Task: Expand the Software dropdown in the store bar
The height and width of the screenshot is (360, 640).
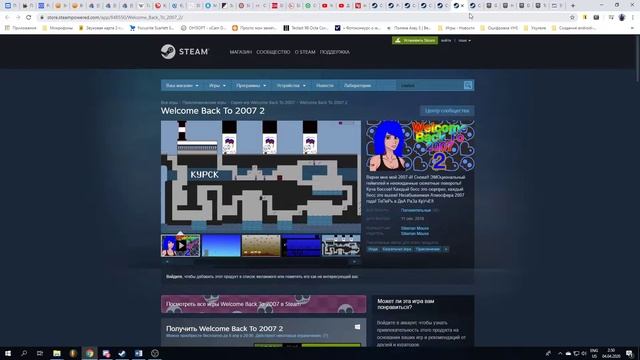Action: point(251,86)
